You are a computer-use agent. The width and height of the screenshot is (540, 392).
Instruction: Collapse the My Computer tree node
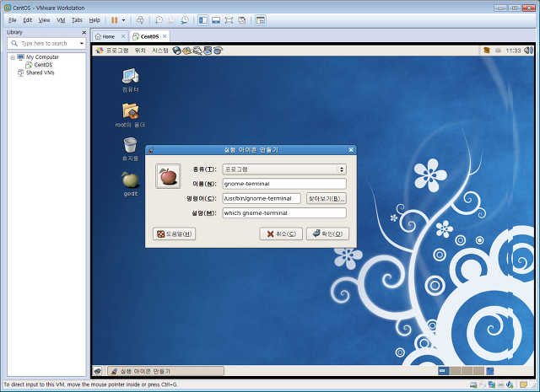[x=13, y=57]
